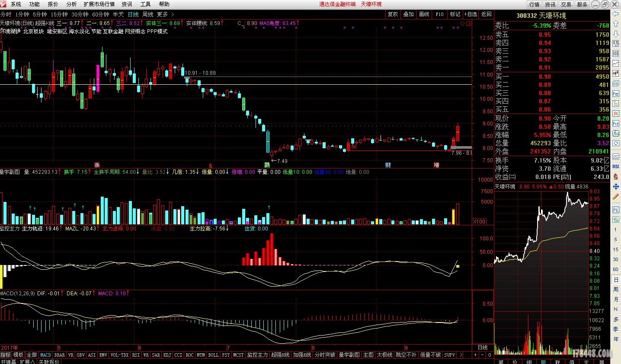
Task: Click the F10 company info icon in the right sidebar
Action: (616, 93)
